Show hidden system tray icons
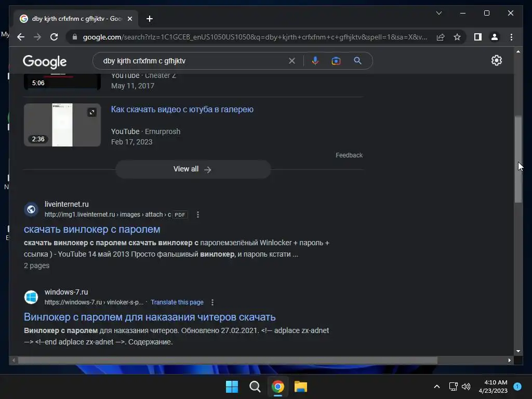532x399 pixels. [436, 387]
